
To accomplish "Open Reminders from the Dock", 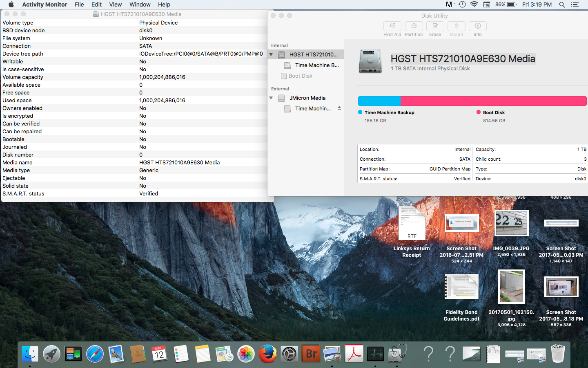I will [181, 354].
